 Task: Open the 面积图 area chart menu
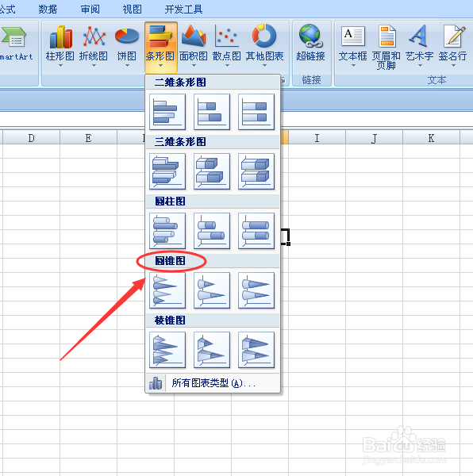tap(194, 45)
